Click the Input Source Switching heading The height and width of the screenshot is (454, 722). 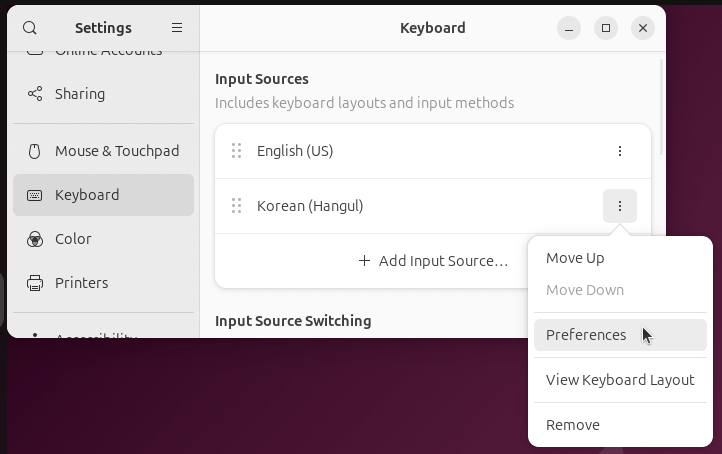pos(293,321)
